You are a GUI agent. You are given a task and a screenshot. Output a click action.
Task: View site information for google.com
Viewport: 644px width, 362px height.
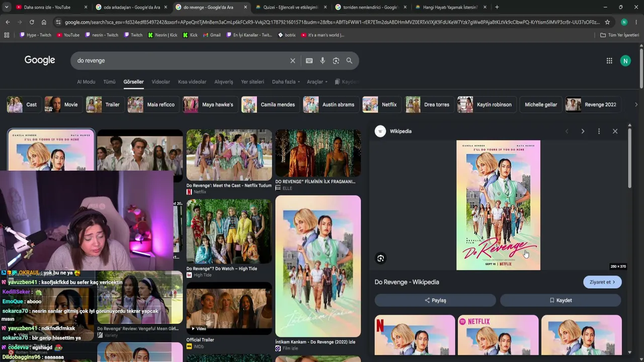58,22
